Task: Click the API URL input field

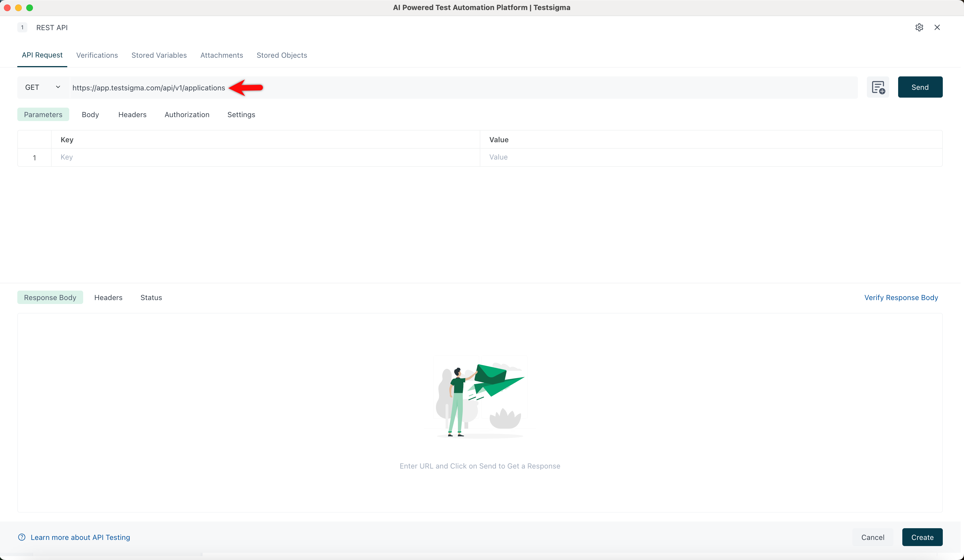Action: (464, 88)
